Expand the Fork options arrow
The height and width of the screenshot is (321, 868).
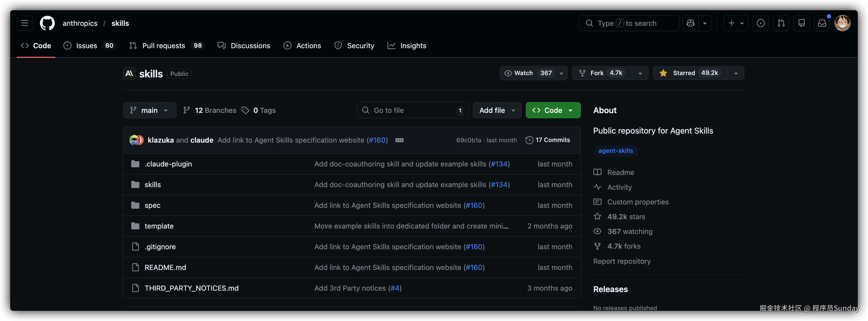[640, 73]
